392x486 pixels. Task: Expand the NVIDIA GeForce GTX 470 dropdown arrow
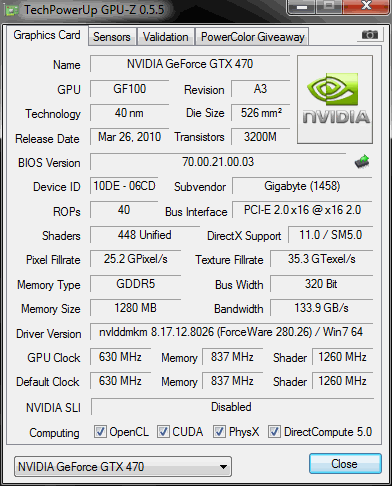click(x=223, y=467)
